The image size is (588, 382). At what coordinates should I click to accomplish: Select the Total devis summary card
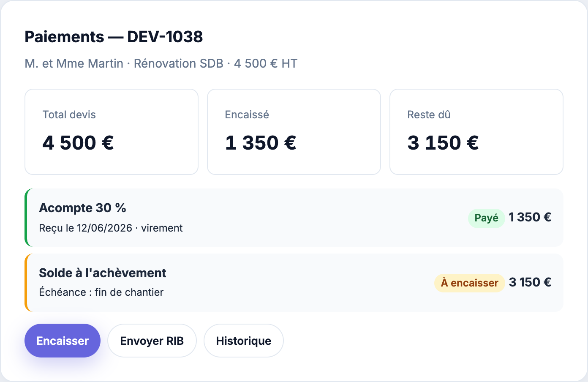point(112,132)
